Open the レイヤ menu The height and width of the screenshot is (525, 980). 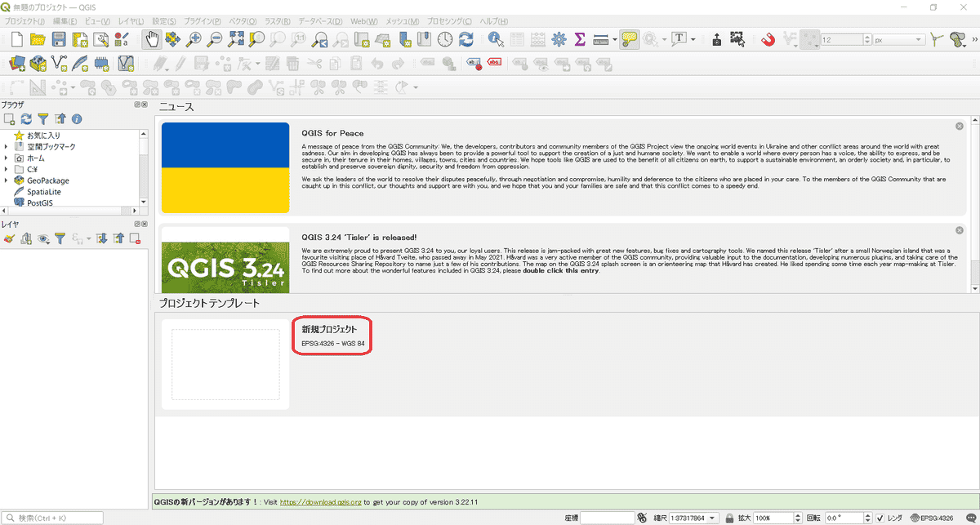131,20
